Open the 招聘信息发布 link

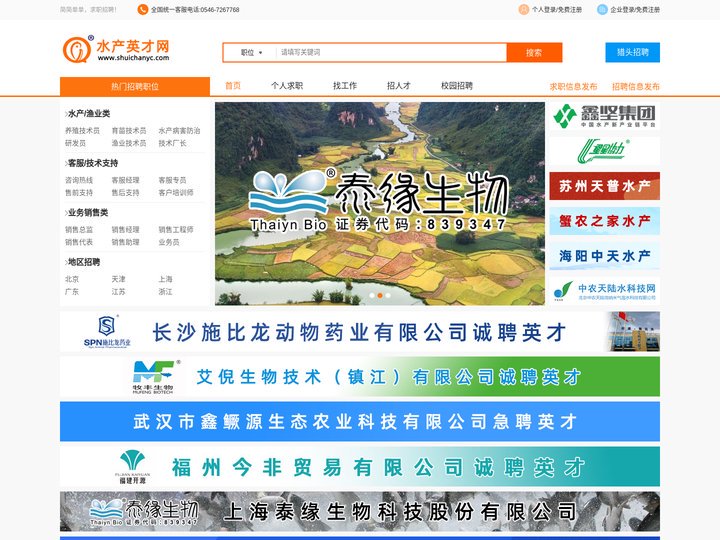pyautogui.click(x=636, y=86)
